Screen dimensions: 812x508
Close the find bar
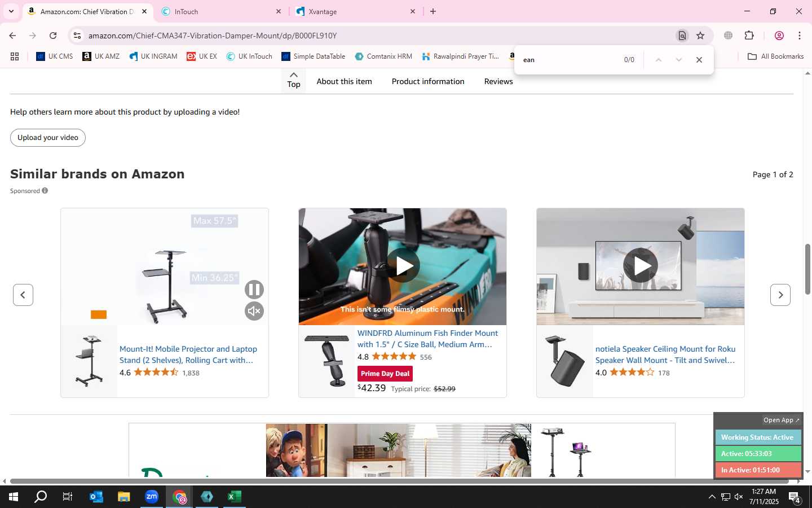coord(699,60)
